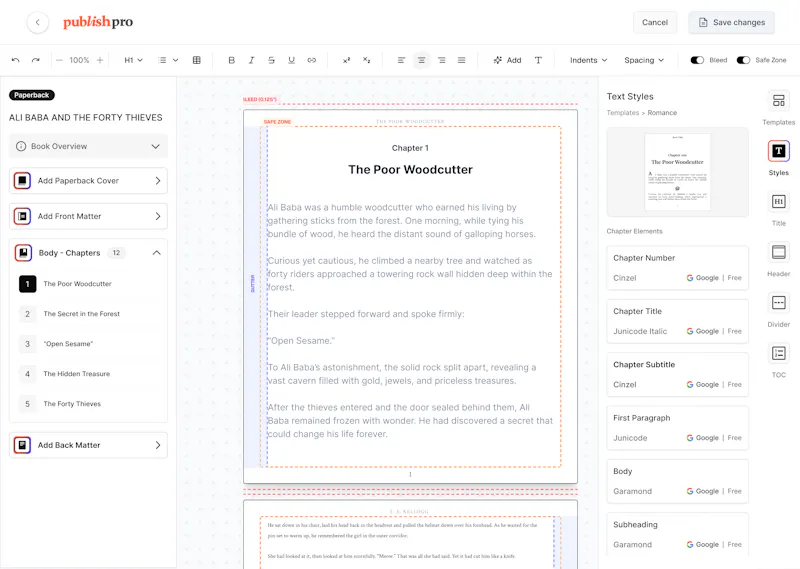Open the Styles panel icon

coord(779,151)
